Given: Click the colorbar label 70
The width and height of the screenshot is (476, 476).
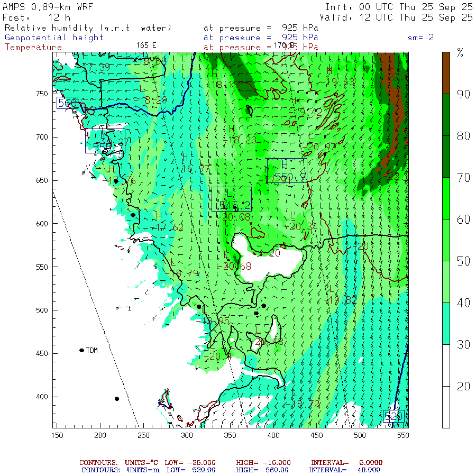Looking at the screenshot, I should point(463,178).
